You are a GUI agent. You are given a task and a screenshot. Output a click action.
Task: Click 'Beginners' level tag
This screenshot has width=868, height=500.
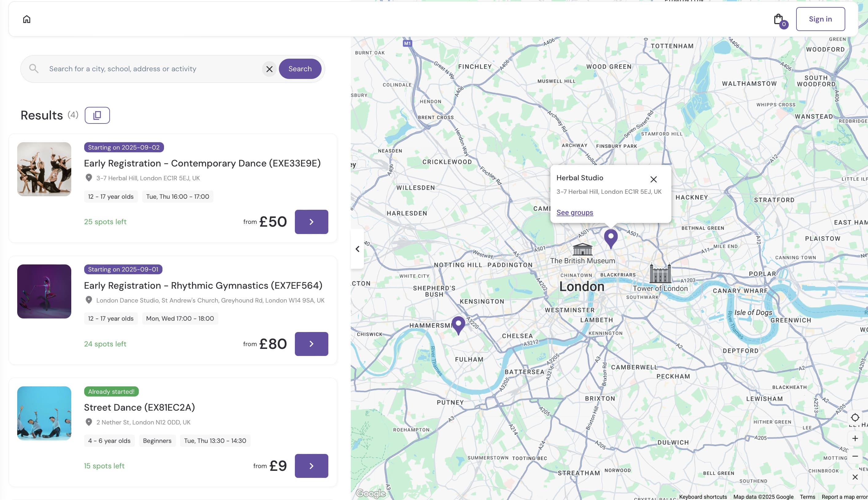pos(157,441)
